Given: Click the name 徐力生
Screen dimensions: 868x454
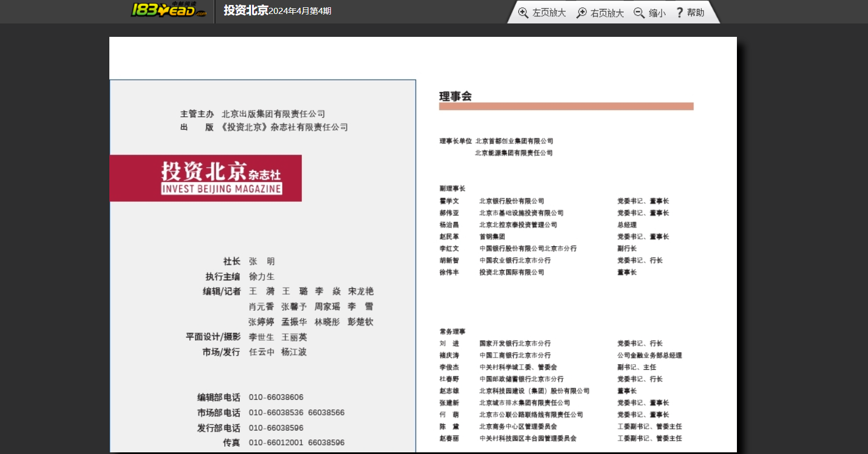Looking at the screenshot, I should point(262,276).
